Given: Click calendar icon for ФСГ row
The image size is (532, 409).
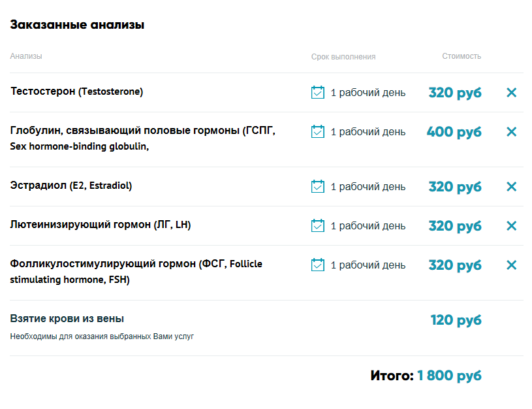Looking at the screenshot, I should coord(318,265).
